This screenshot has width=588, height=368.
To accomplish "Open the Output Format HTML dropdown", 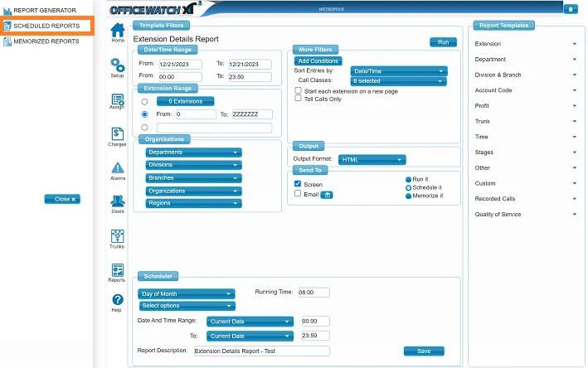I will pyautogui.click(x=372, y=160).
